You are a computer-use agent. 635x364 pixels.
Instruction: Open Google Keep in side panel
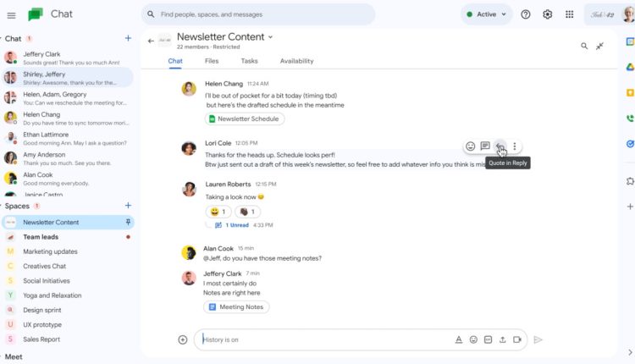pos(630,93)
